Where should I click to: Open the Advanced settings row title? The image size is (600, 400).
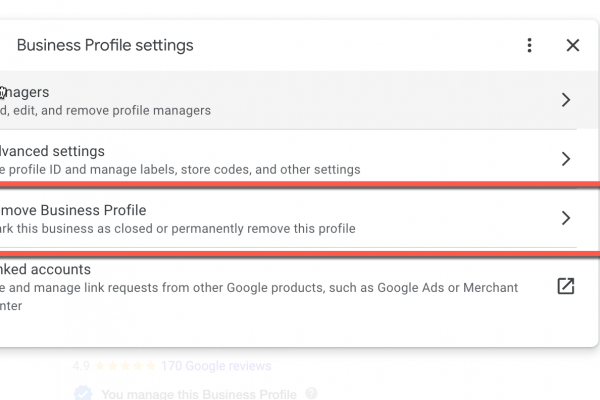[x=52, y=151]
